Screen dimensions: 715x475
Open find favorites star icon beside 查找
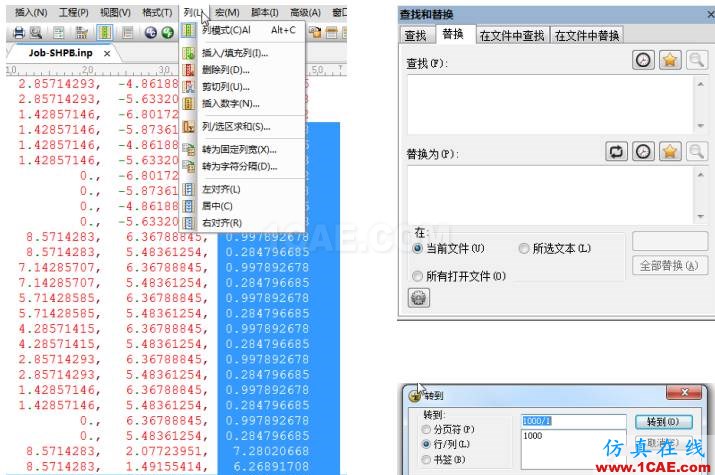(x=670, y=60)
